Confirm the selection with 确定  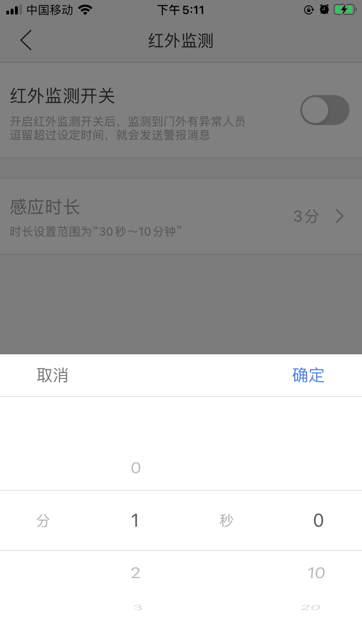coord(308,375)
